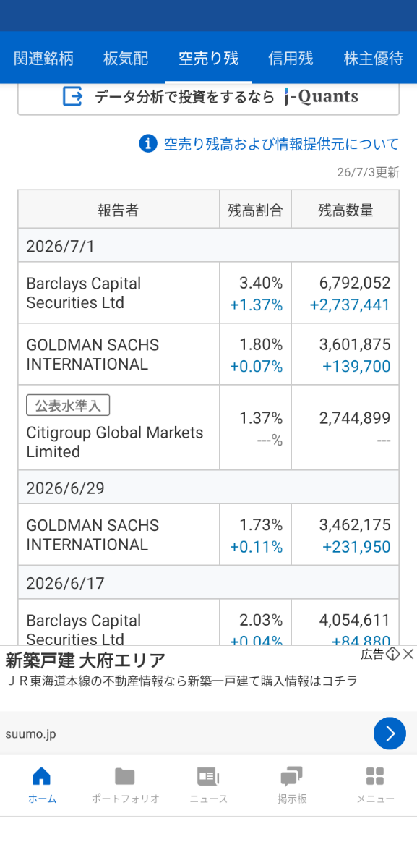Select the 株主優待 tab

click(374, 59)
